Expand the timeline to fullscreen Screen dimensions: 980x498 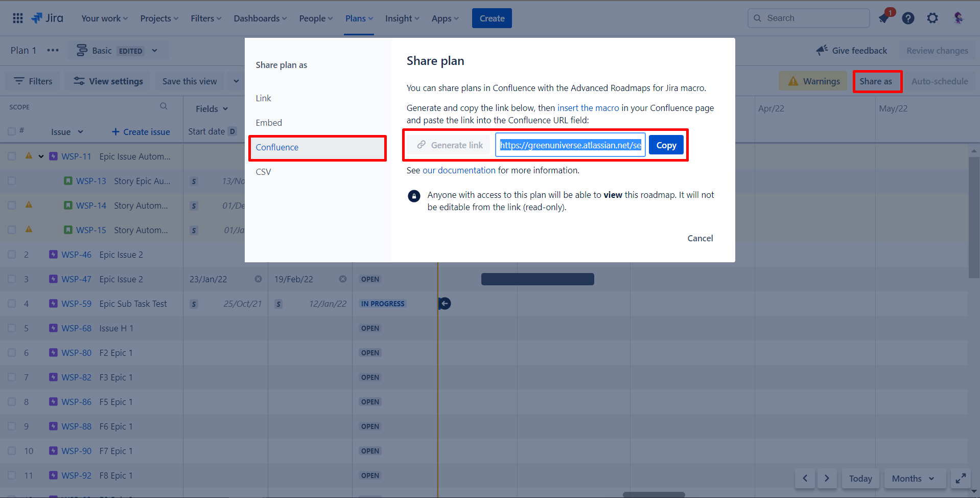tap(961, 479)
